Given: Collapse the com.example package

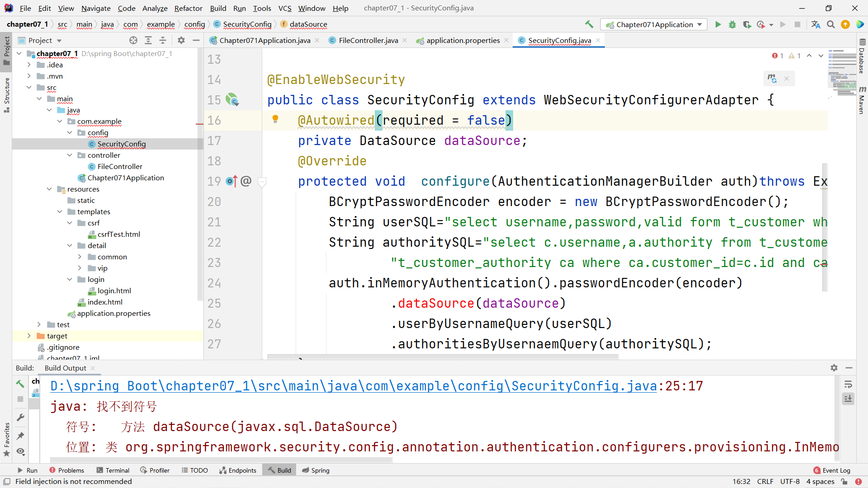Looking at the screenshot, I should tap(59, 121).
